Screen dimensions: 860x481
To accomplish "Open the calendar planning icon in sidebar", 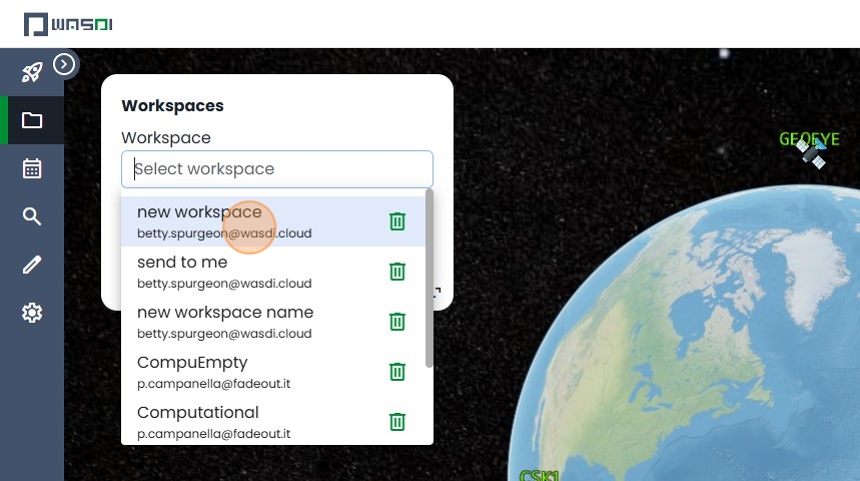I will point(32,168).
